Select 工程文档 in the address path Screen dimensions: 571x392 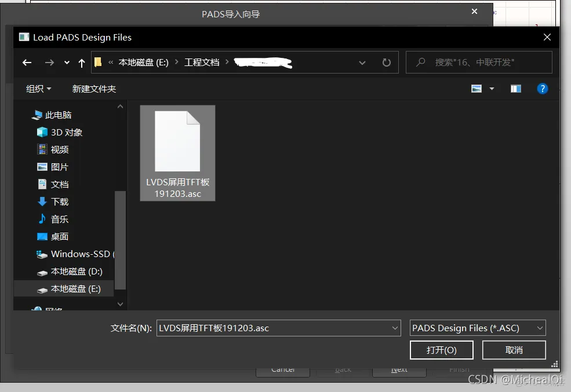202,63
